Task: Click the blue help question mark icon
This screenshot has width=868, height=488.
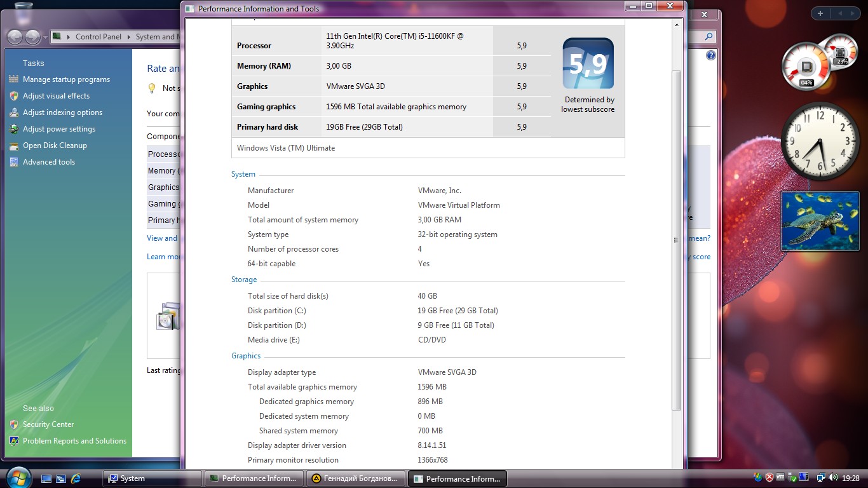Action: click(710, 55)
